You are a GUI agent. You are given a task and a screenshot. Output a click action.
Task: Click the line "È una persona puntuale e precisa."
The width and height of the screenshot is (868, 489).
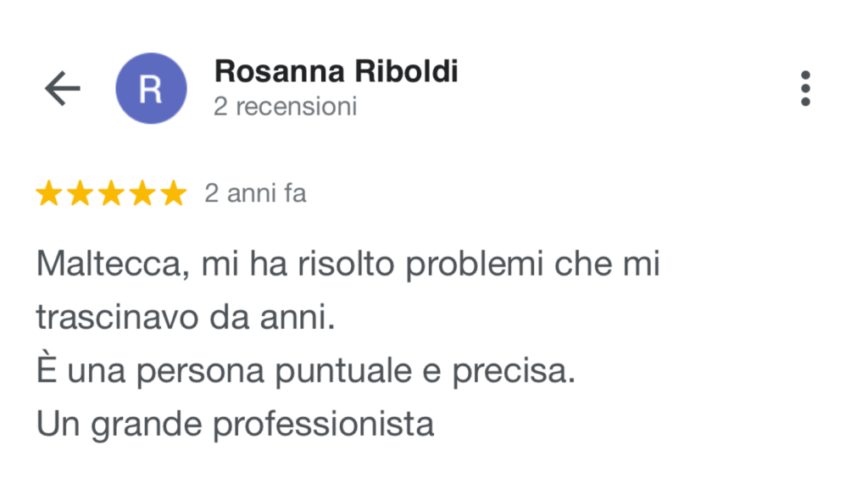[x=306, y=370]
